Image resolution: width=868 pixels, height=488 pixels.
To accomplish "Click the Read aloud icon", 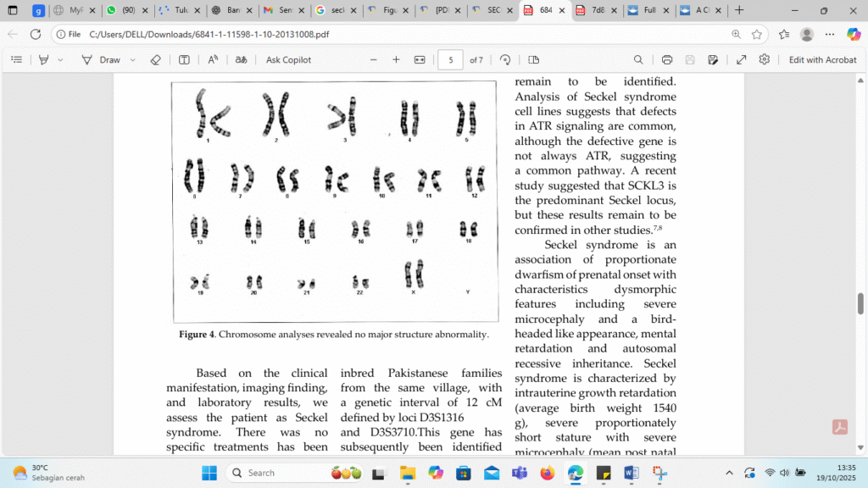I will pyautogui.click(x=213, y=60).
